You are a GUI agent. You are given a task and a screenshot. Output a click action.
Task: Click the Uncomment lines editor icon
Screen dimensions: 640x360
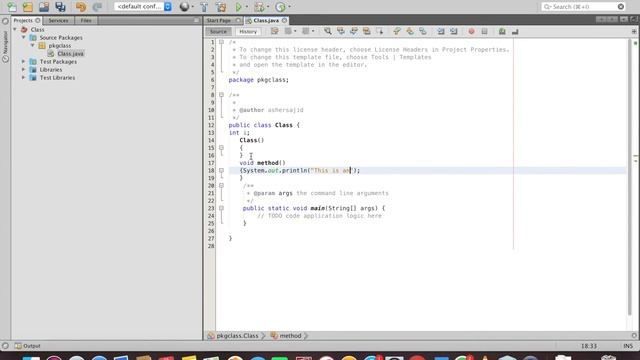[x=515, y=31]
